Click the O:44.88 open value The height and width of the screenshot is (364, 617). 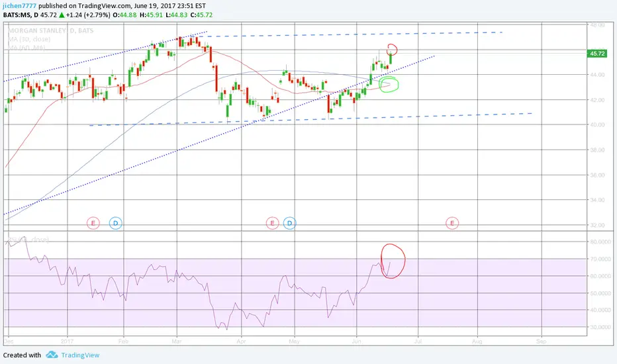point(124,15)
